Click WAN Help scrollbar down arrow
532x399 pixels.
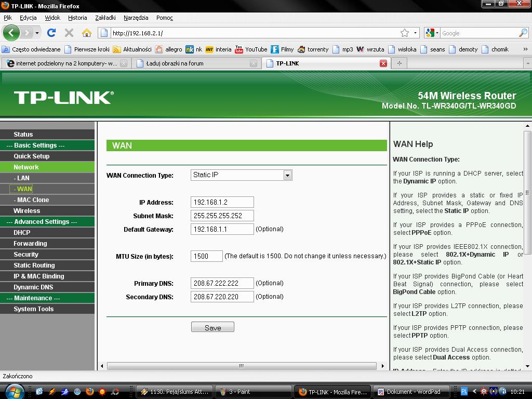click(527, 366)
